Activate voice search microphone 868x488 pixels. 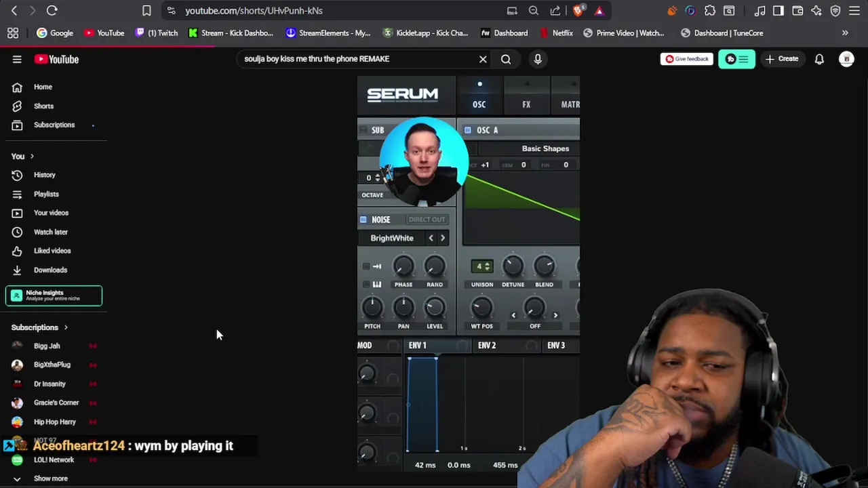tap(538, 59)
